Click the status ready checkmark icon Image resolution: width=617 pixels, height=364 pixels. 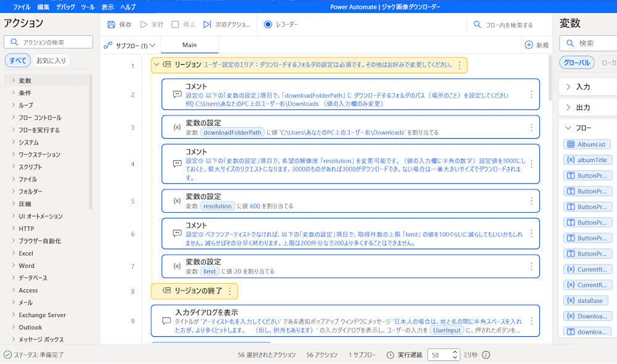coord(7,355)
